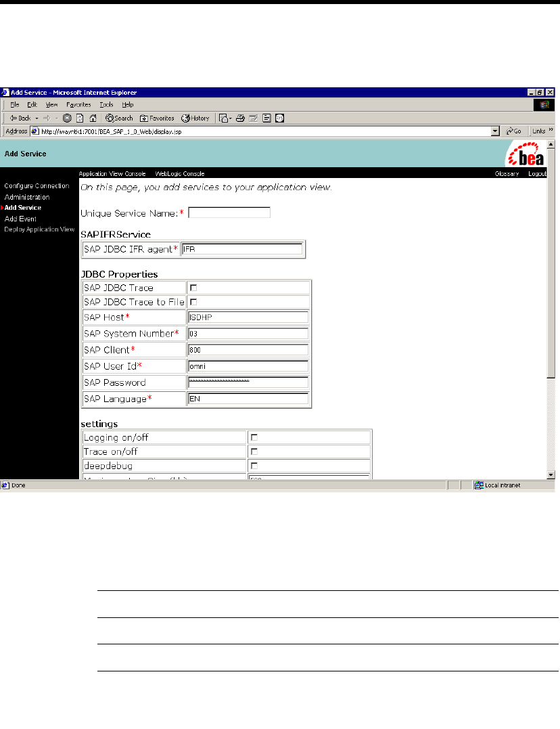This screenshot has height=729, width=560.
Task: Expand the Links toolbar chevron
Action: click(551, 130)
